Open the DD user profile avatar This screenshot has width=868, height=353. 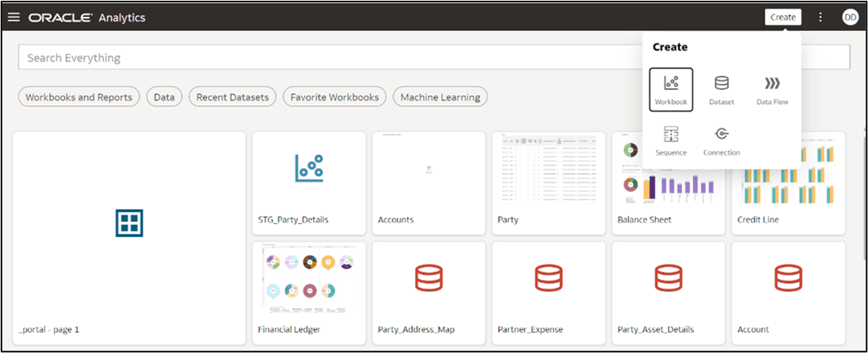point(849,17)
